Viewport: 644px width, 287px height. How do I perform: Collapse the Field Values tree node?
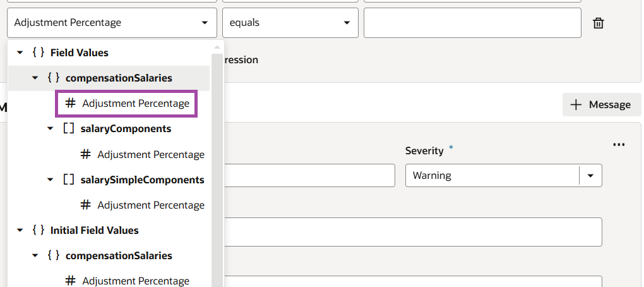(20, 53)
